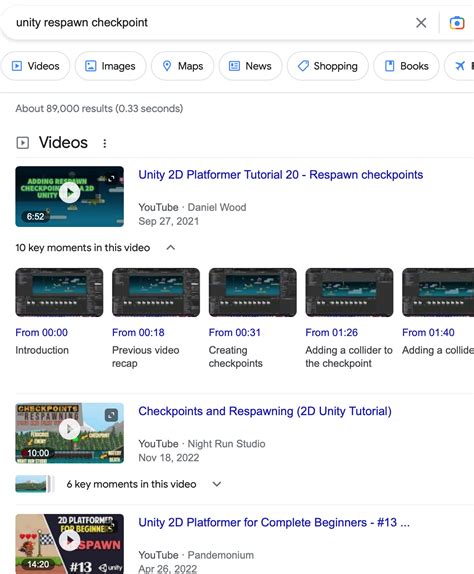The height and width of the screenshot is (574, 474).
Task: Click 'Previous video recap' caption
Action: pyautogui.click(x=145, y=357)
